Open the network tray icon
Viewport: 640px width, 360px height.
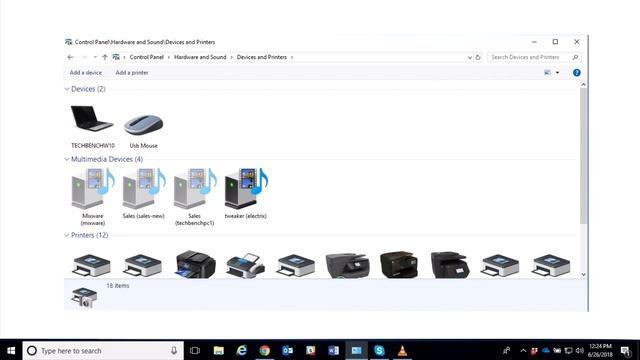coord(568,350)
